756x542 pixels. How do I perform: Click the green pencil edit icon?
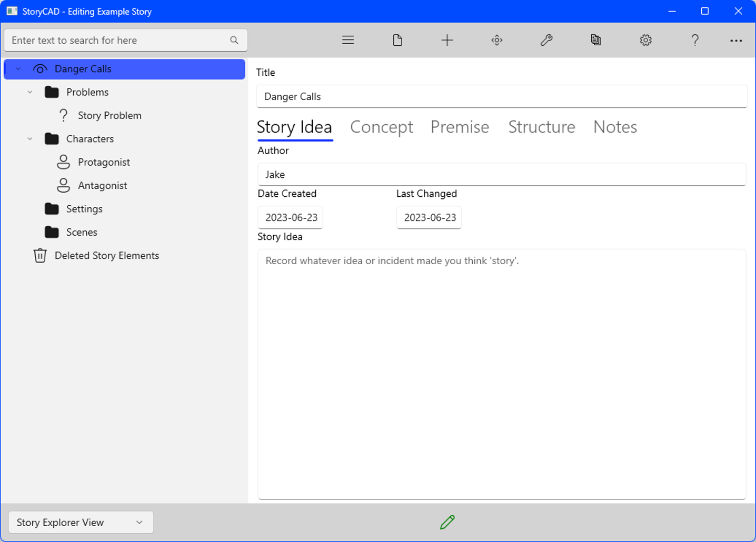coord(447,522)
